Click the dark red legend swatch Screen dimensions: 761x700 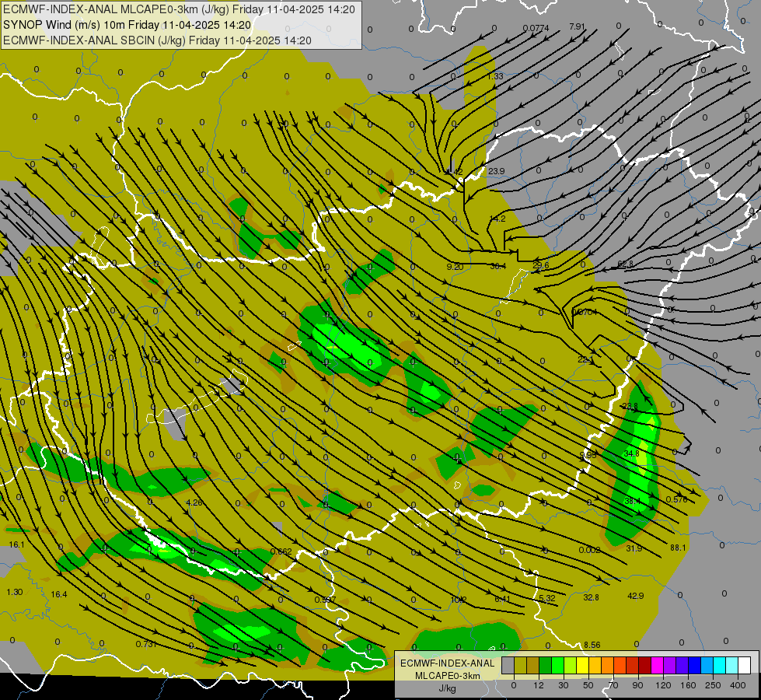(x=644, y=666)
